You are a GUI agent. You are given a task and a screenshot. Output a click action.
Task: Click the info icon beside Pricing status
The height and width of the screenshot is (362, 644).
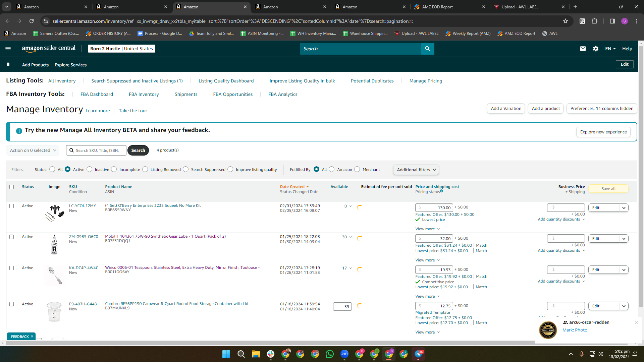pyautogui.click(x=441, y=191)
